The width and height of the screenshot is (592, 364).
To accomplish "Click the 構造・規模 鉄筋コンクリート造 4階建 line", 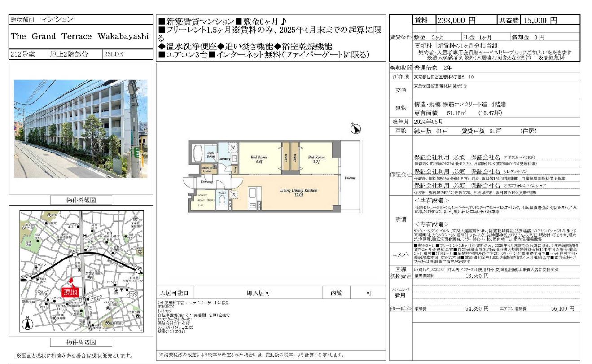I will (x=460, y=104).
